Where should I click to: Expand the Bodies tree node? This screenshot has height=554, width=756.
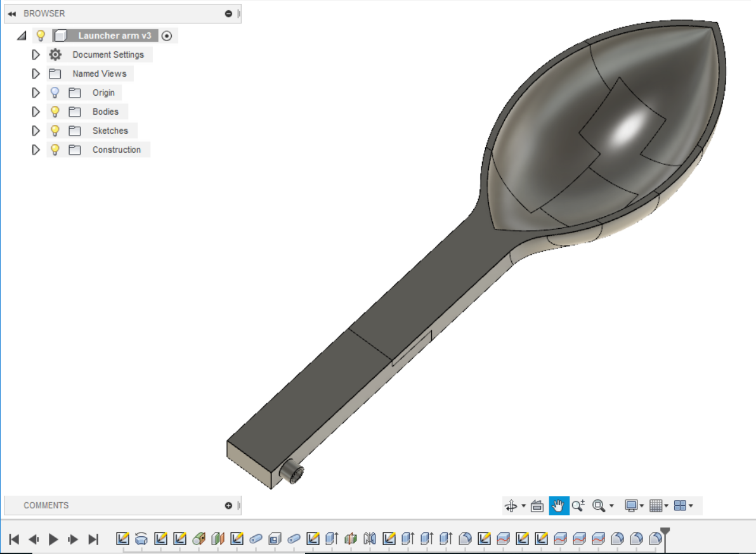click(x=36, y=112)
